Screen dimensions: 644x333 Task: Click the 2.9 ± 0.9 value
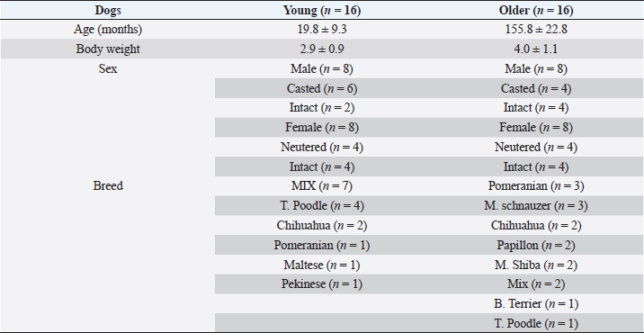coord(322,49)
